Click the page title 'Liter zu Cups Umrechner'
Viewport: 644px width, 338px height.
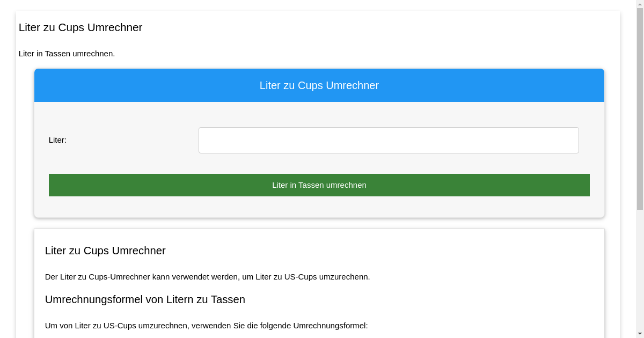[x=80, y=27]
